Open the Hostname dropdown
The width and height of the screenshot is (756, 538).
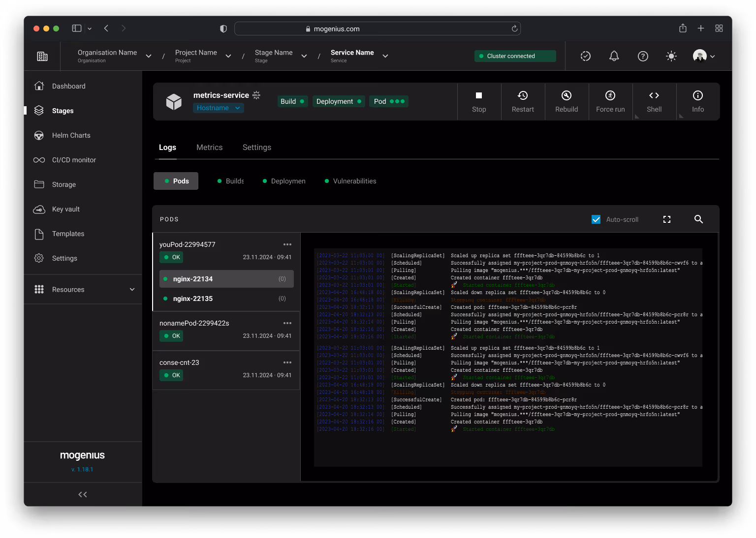(x=218, y=108)
